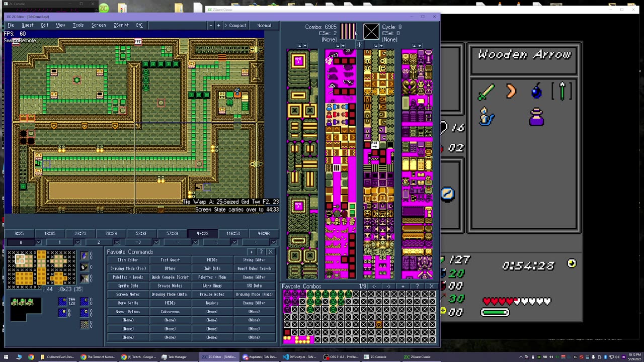
Task: Close the Favorite Commands panel
Action: [x=270, y=252]
